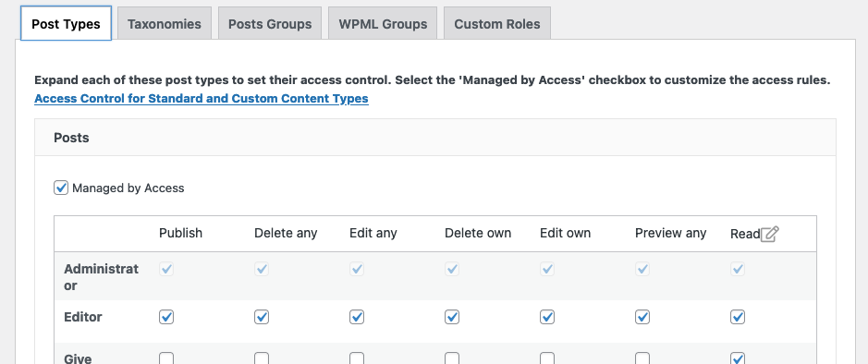Click the Delete any column header
The height and width of the screenshot is (364, 868).
pyautogui.click(x=286, y=234)
